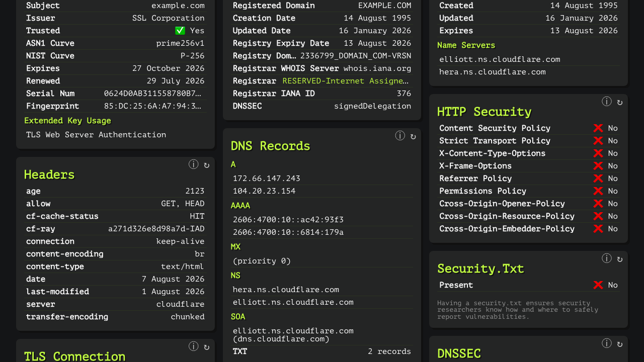Click the content-encoding br value
Image resolution: width=644 pixels, height=362 pixels.
200,254
